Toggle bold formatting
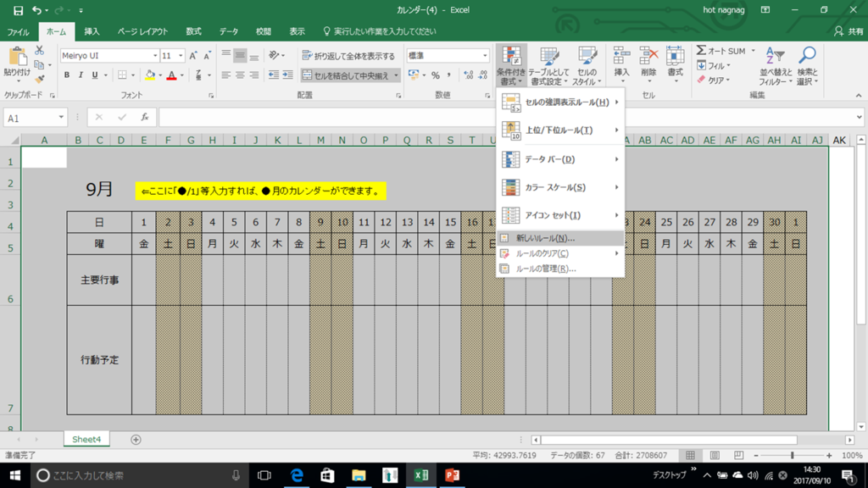Image resolution: width=868 pixels, height=488 pixels. pos(66,75)
